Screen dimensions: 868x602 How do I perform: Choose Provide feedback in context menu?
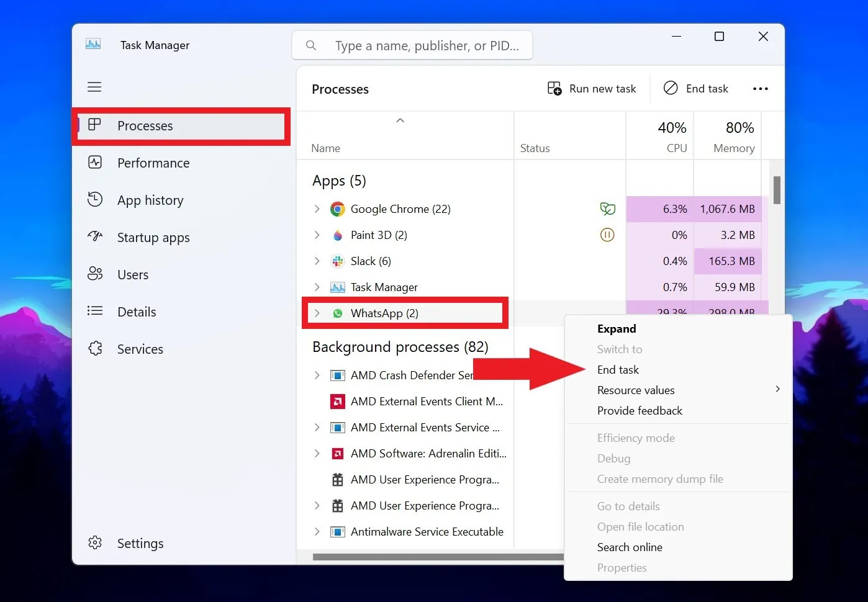tap(678, 410)
